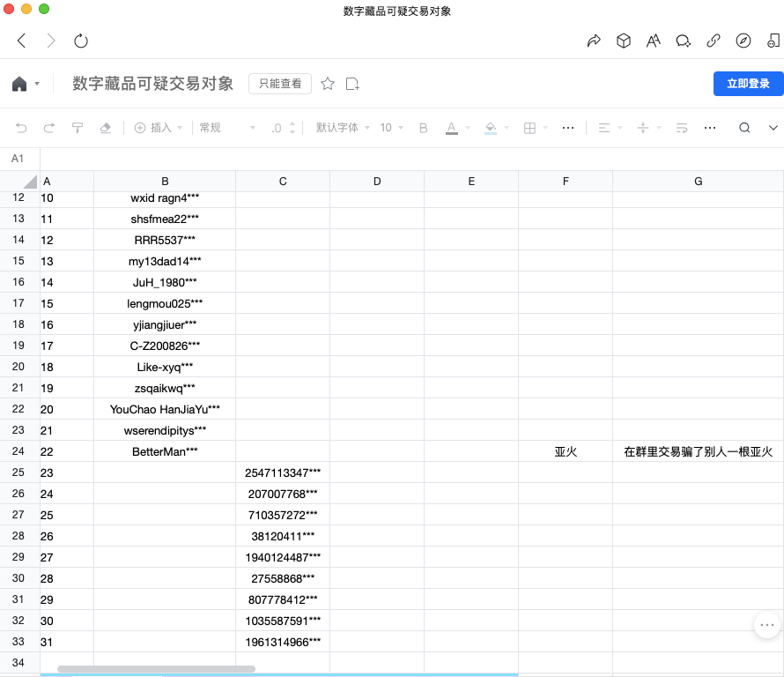The image size is (784, 677).
Task: Toggle underline formatting with the A icon
Action: pos(451,127)
